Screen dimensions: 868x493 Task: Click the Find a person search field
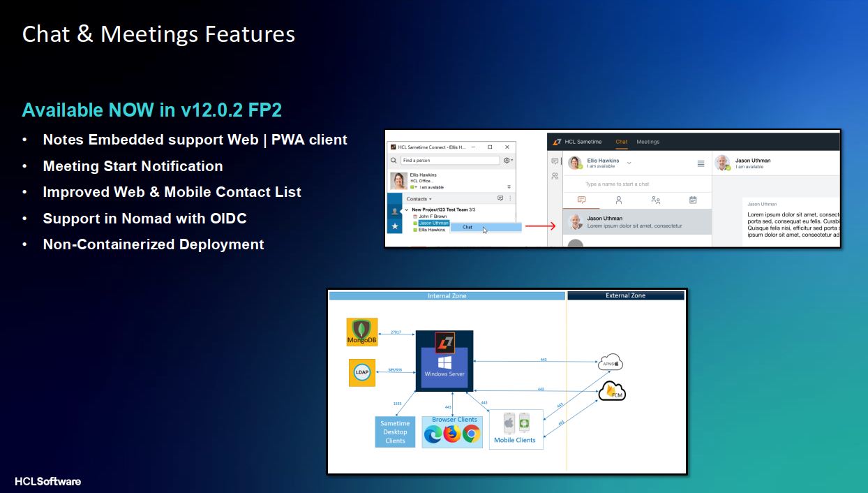point(450,161)
